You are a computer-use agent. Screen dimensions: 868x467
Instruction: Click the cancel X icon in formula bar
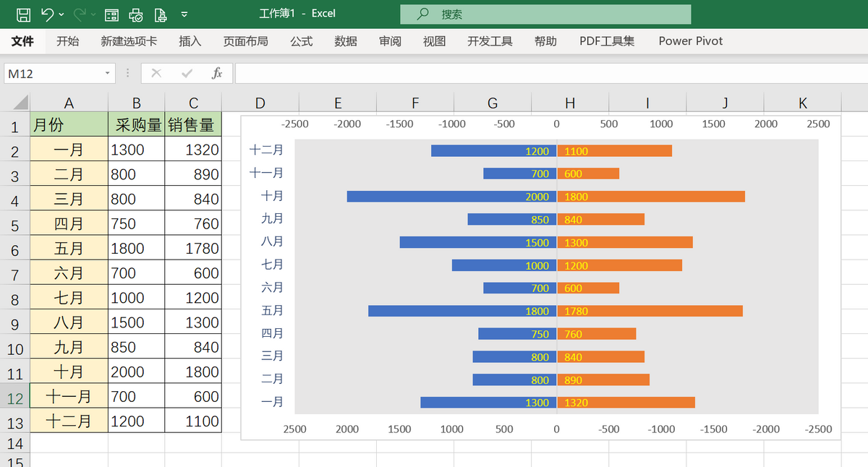pyautogui.click(x=156, y=73)
